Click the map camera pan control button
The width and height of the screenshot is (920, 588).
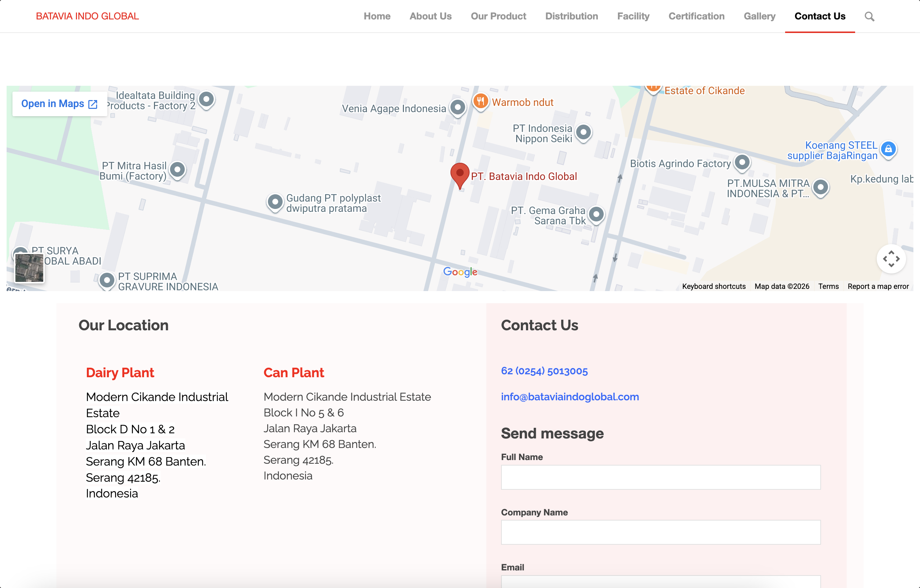[891, 259]
